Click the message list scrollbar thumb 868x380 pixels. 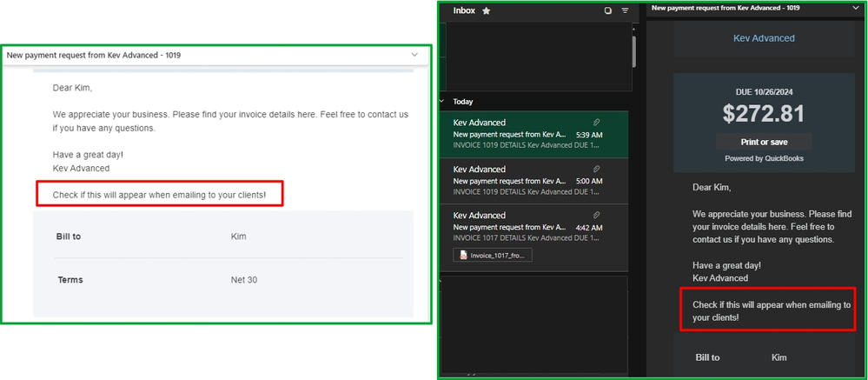[633, 51]
